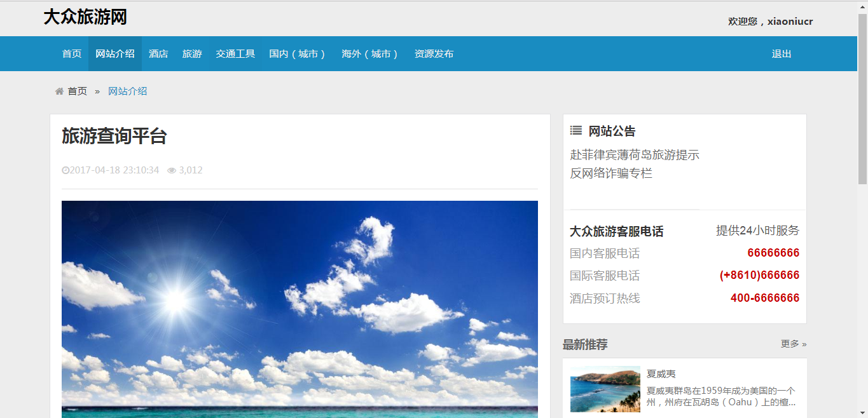Click the 旅游查询平台 article heading

[114, 136]
